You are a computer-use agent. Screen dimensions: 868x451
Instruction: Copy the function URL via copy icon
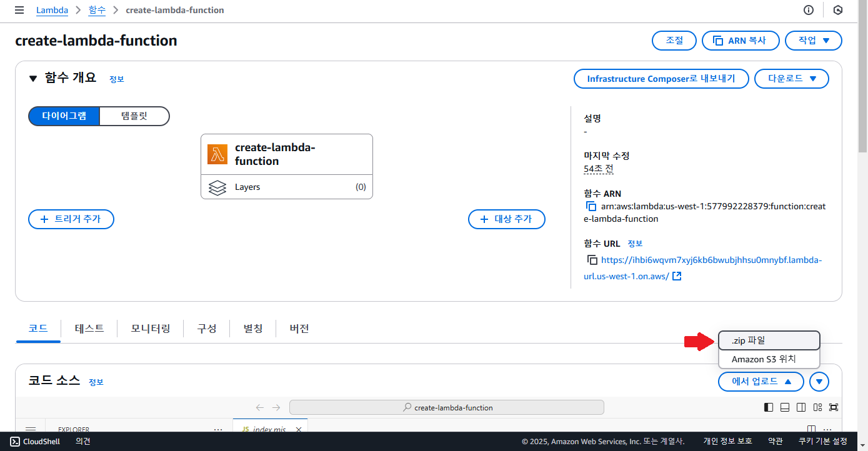coord(592,260)
